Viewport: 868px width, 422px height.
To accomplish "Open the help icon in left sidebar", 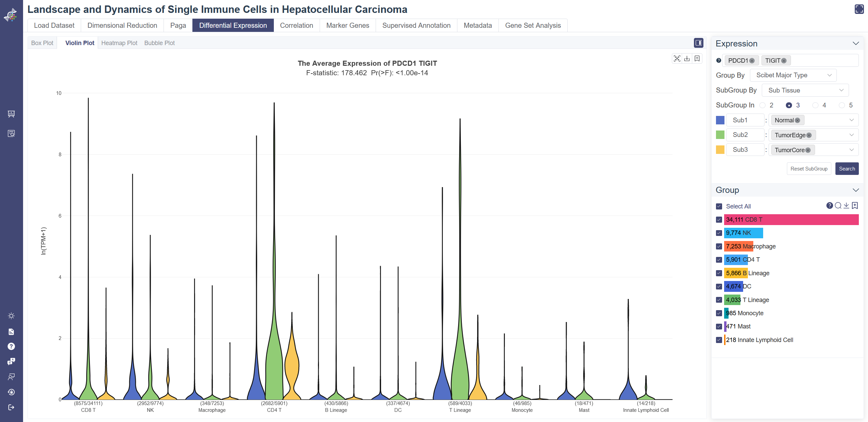I will (x=11, y=346).
